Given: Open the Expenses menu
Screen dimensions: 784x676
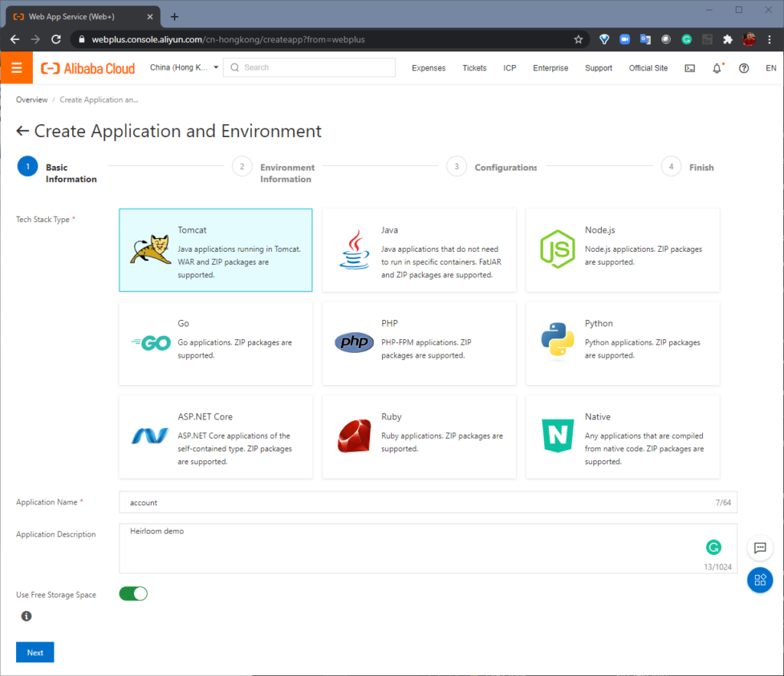Looking at the screenshot, I should 429,68.
